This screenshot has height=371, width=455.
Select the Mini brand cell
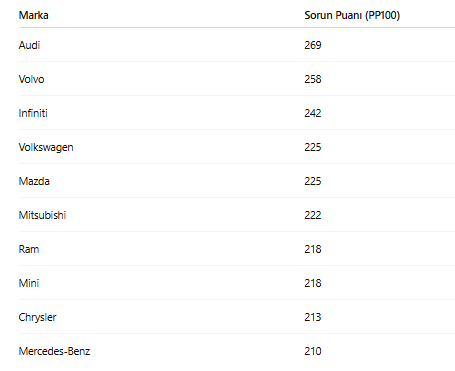pyautogui.click(x=29, y=283)
